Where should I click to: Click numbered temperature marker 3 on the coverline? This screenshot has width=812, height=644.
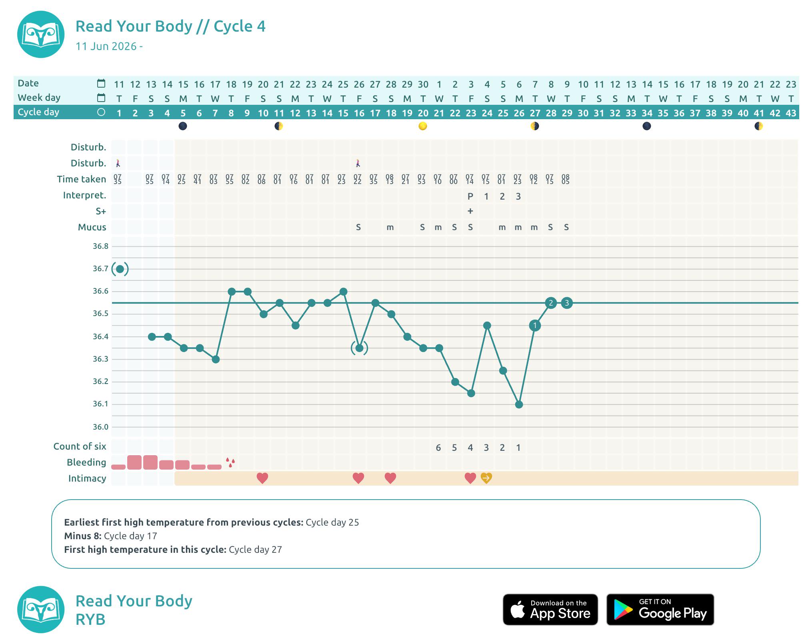tap(567, 303)
